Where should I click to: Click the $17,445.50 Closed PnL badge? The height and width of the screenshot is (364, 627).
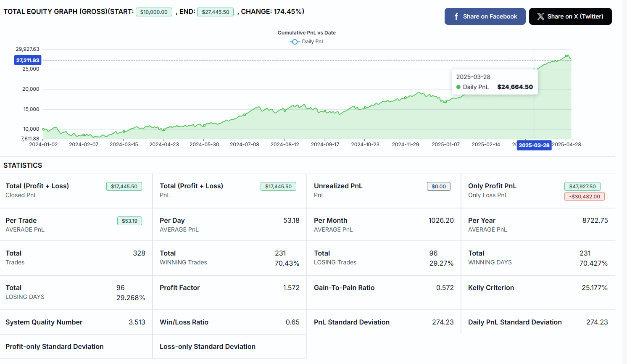tap(124, 187)
